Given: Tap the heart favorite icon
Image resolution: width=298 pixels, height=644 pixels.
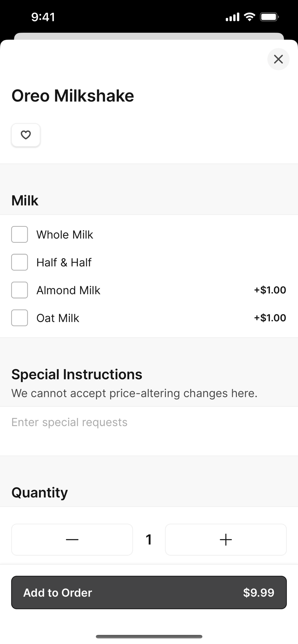Looking at the screenshot, I should click(26, 135).
